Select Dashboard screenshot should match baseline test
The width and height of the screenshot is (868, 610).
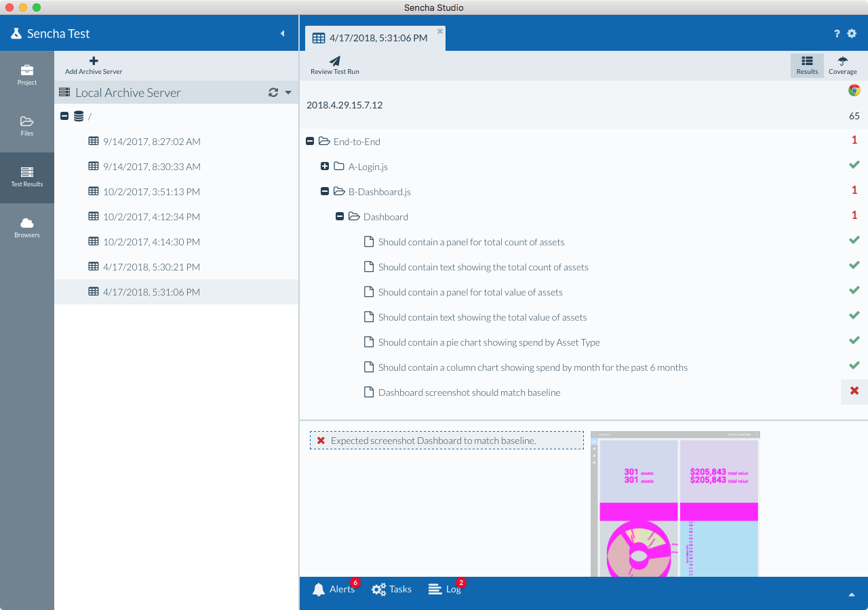tap(469, 392)
